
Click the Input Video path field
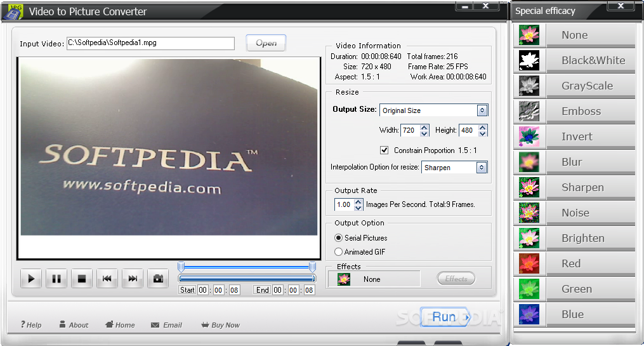pyautogui.click(x=151, y=43)
